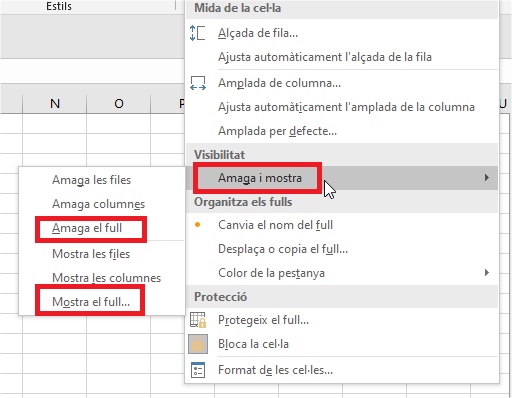Select column N header
The height and width of the screenshot is (398, 512).
coord(55,104)
